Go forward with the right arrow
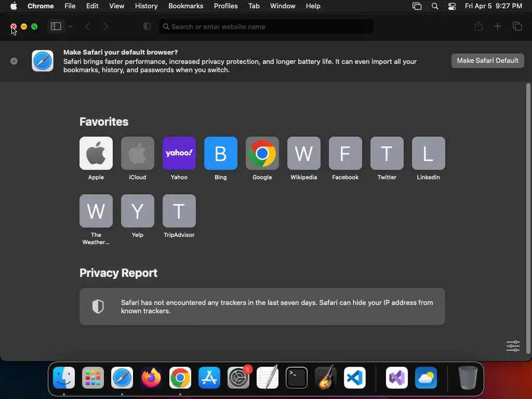The image size is (532, 399). (x=106, y=26)
